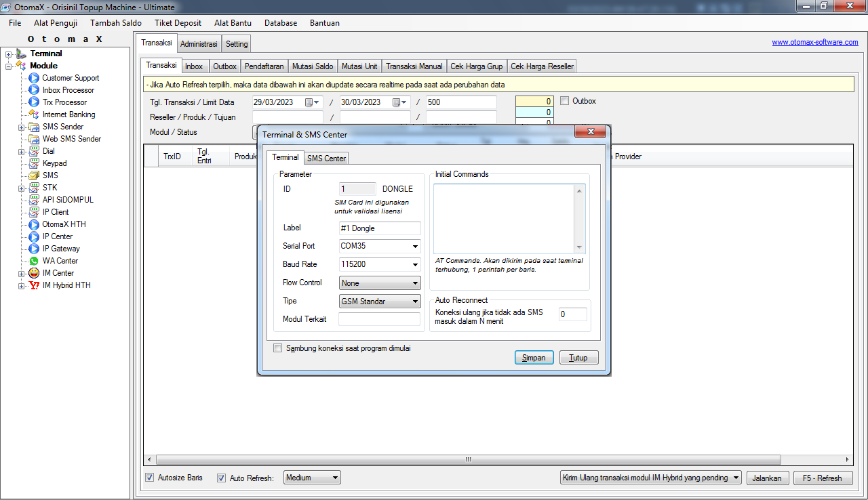Enable Sambung koneksi saat program dimulai
The height and width of the screenshot is (500, 868).
(x=277, y=348)
